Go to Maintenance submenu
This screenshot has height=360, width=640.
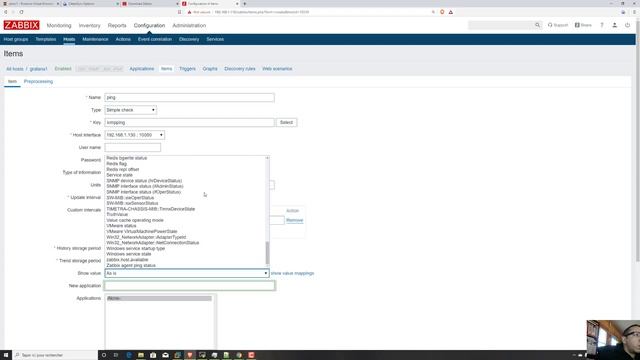pos(95,39)
